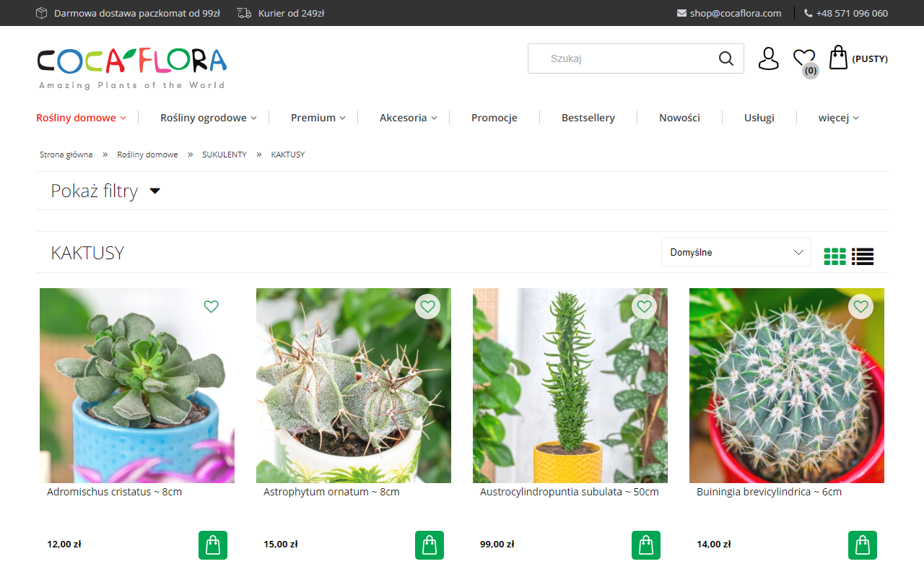Viewport: 924px width, 577px height.
Task: Open the Domyślne sorting dropdown
Action: 736,253
